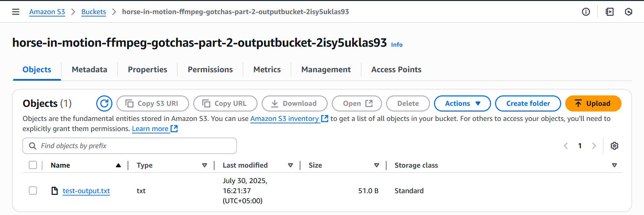Sort by Storage class column arrow
The width and height of the screenshot is (644, 215).
(614, 165)
